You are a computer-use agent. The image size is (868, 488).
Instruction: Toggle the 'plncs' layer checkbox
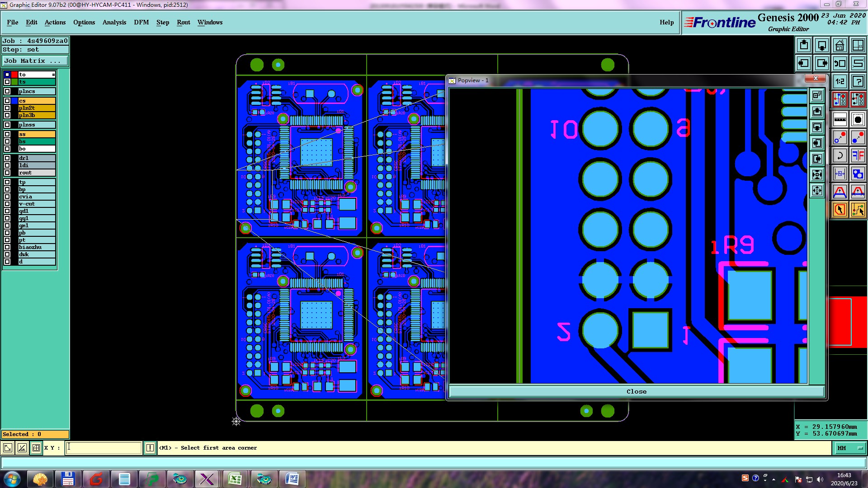[x=7, y=91]
